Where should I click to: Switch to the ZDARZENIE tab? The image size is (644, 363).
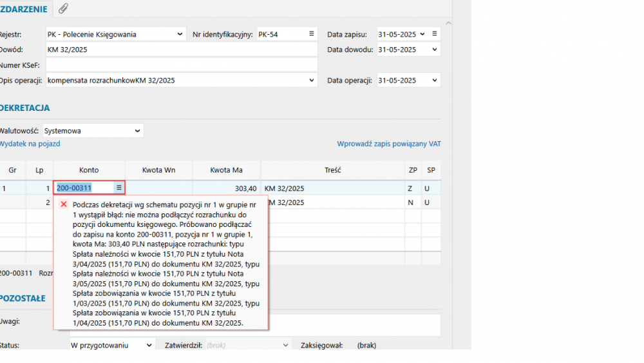pos(23,8)
